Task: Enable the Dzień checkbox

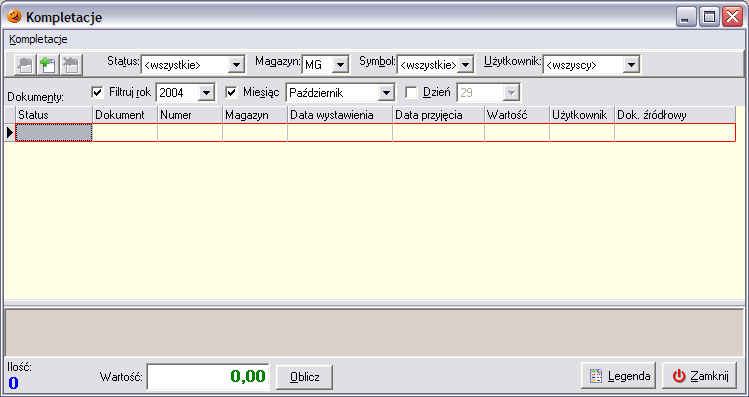Action: click(x=411, y=92)
